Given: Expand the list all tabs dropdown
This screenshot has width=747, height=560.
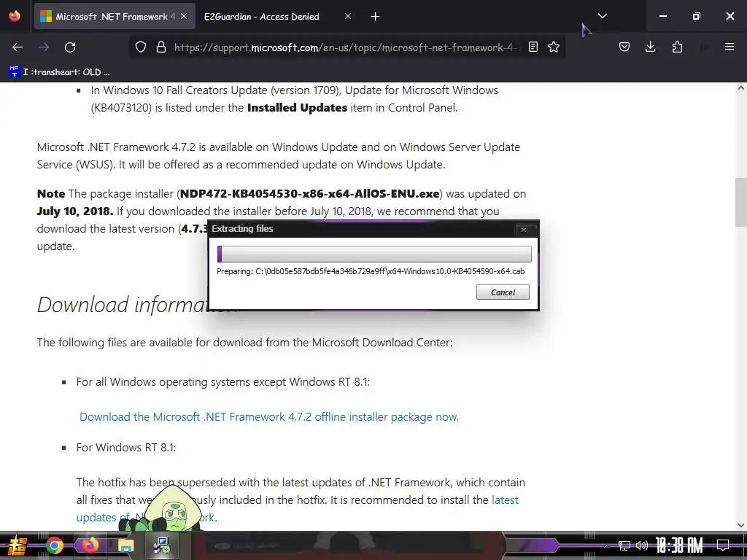Looking at the screenshot, I should click(x=602, y=16).
